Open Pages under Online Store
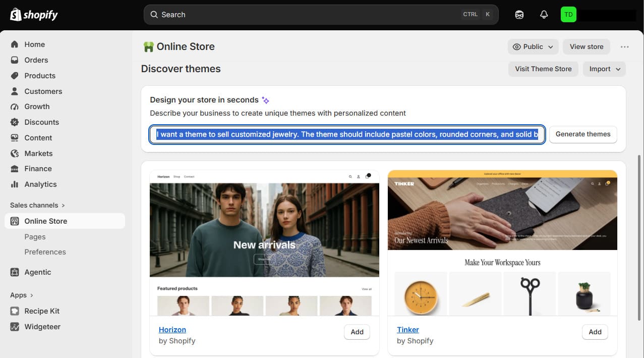 tap(35, 237)
